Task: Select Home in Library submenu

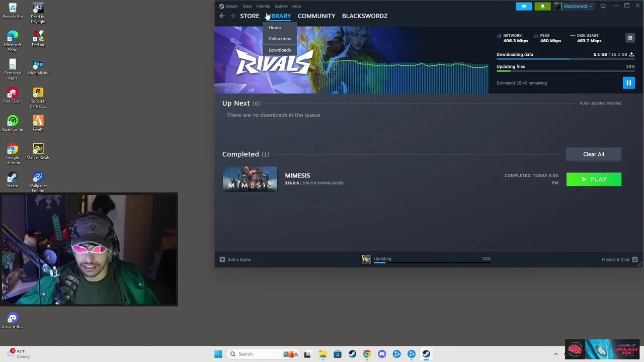Action: click(x=275, y=28)
